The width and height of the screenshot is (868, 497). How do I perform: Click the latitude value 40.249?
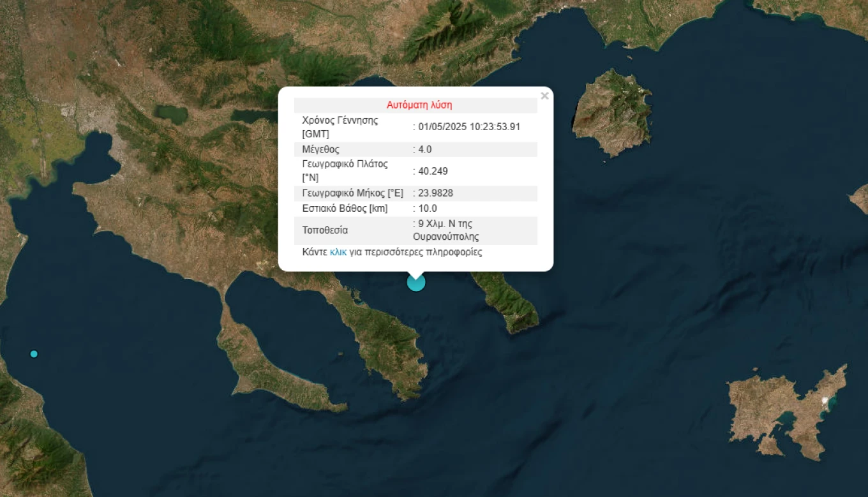click(x=433, y=171)
